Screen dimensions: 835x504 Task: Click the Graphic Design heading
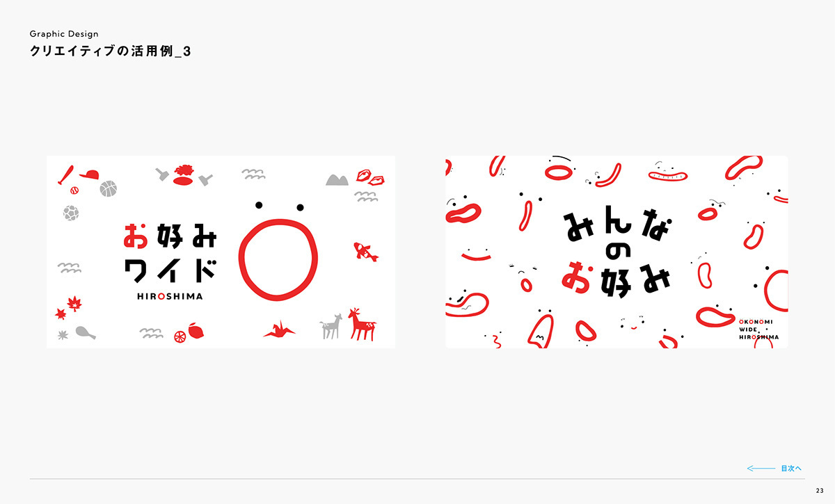pos(64,33)
